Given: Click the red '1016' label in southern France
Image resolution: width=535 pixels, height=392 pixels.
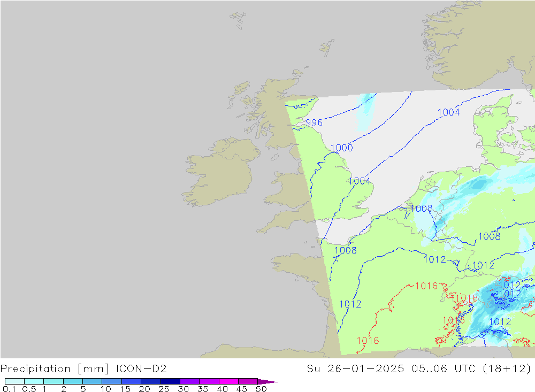Looking at the screenshot, I should 368,341.
